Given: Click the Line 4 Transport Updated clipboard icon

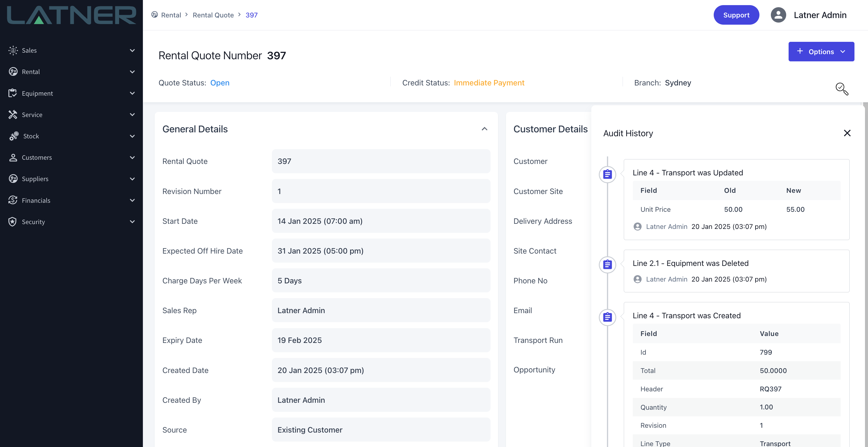Looking at the screenshot, I should coord(608,174).
